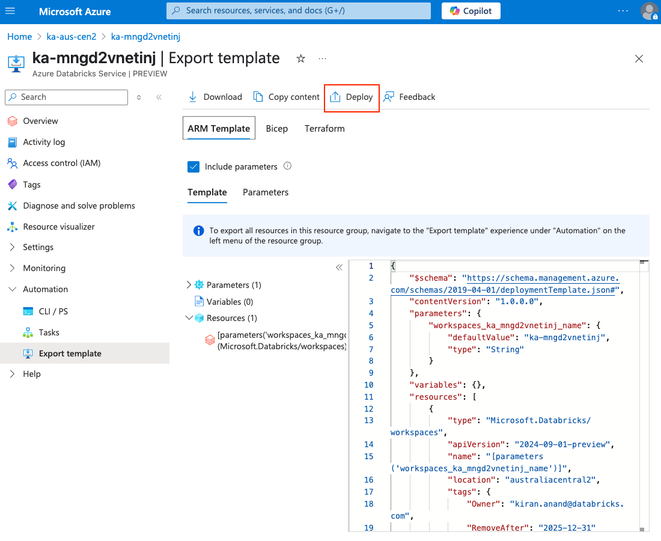Toggle sidebar expand/collapse all arrows
Image resolution: width=661 pixels, height=541 pixels.
139,97
